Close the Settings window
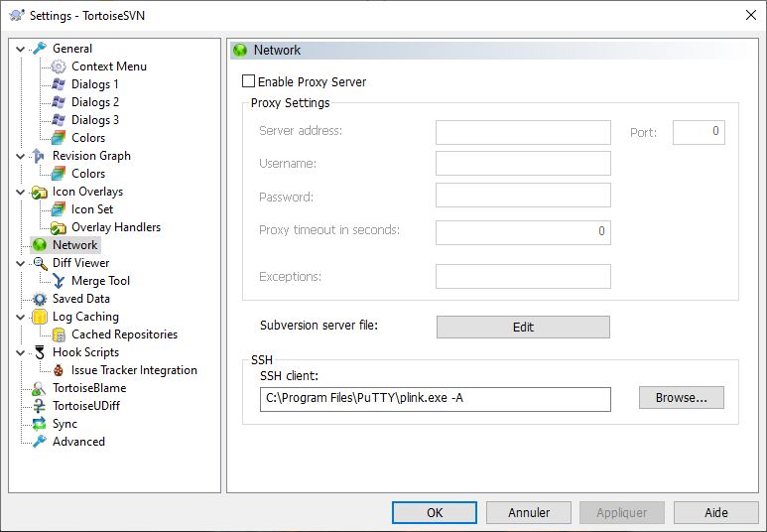The width and height of the screenshot is (767, 532). 751,15
